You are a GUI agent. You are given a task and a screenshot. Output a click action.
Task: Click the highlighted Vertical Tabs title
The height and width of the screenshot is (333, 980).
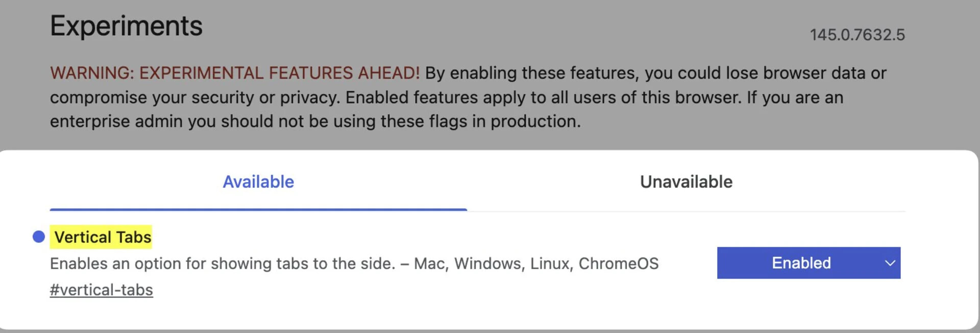click(103, 237)
